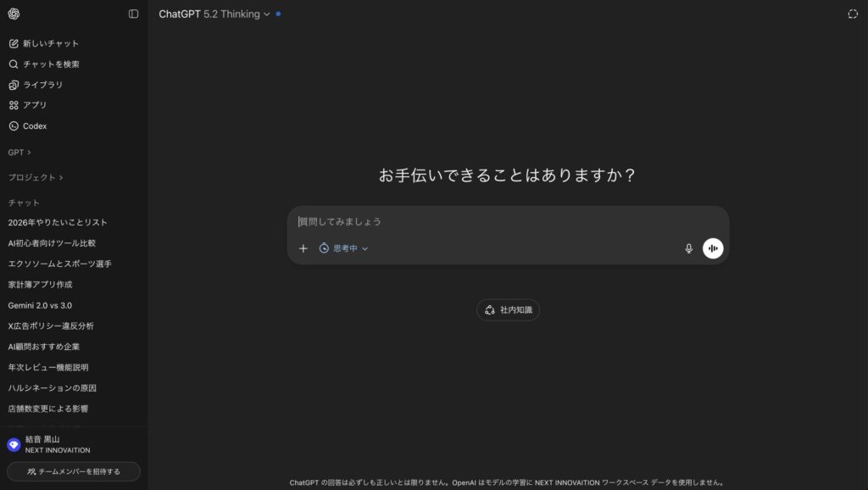Toggle the sidebar collapse icon
Screen dimensions: 868x490
(x=133, y=14)
